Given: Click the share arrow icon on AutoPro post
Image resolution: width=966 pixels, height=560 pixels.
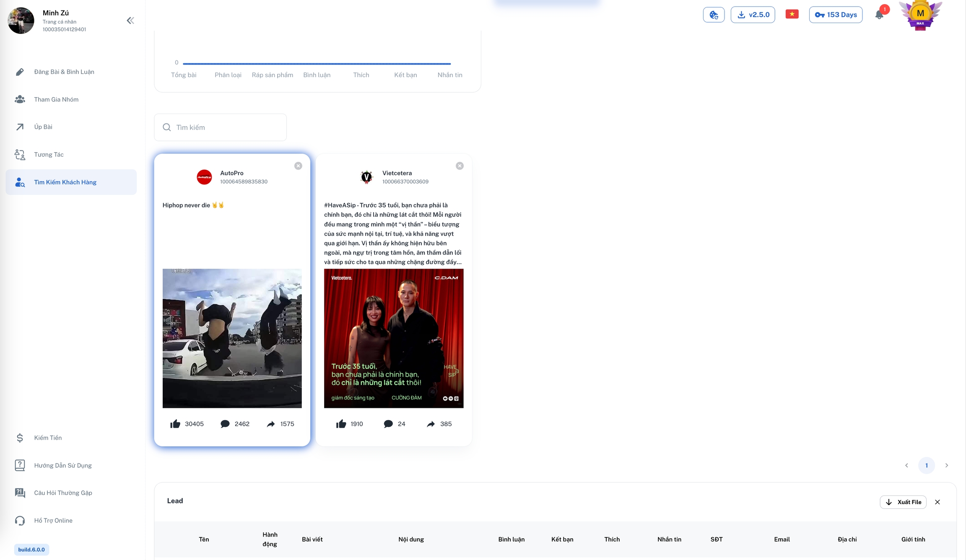Looking at the screenshot, I should click(x=271, y=424).
